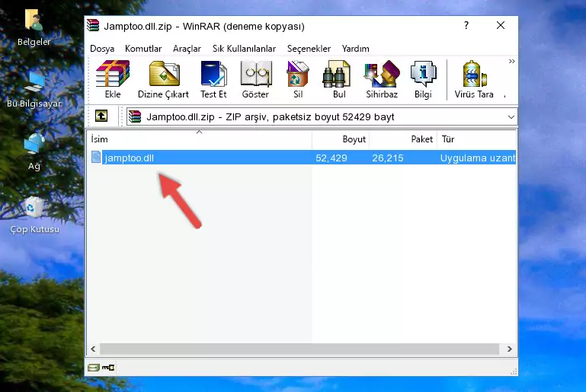Open the archive path dropdown
Image resolution: width=586 pixels, height=392 pixels.
(511, 117)
